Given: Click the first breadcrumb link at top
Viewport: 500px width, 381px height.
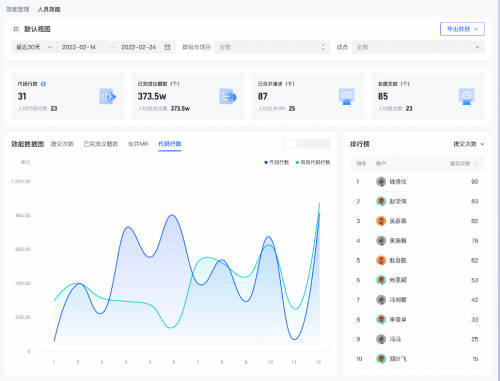Looking at the screenshot, I should tap(18, 9).
